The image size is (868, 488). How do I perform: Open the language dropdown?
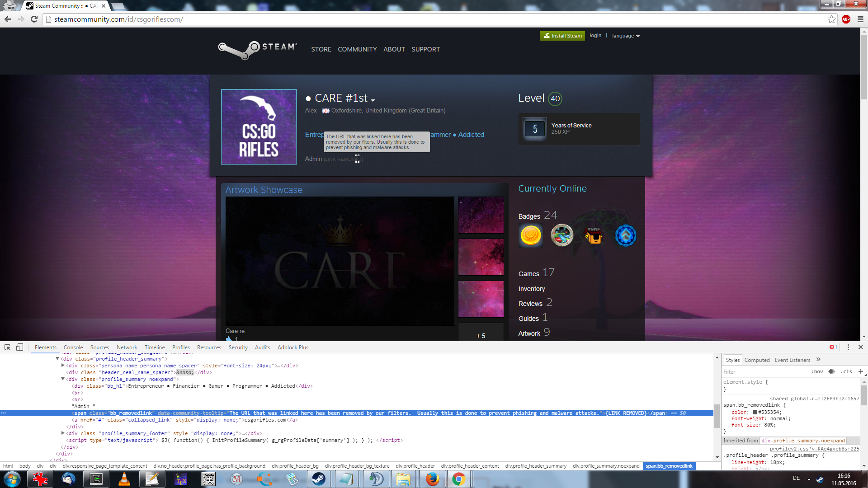[626, 36]
